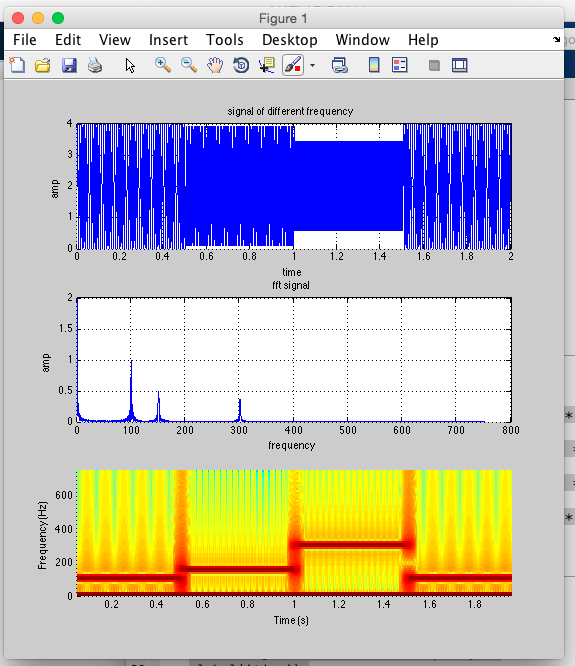Viewport: 575px width, 666px height.
Task: Open a file with the folder icon
Action: 43,65
